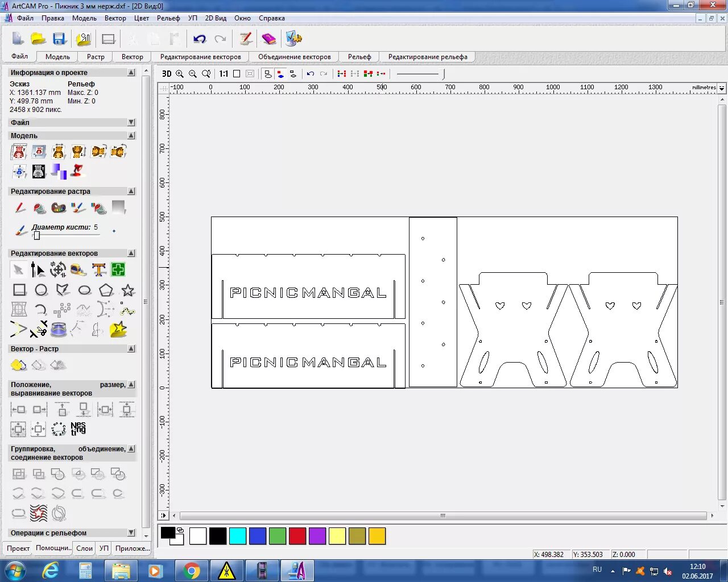Select the purple color swatch
The image size is (728, 582).
(317, 536)
